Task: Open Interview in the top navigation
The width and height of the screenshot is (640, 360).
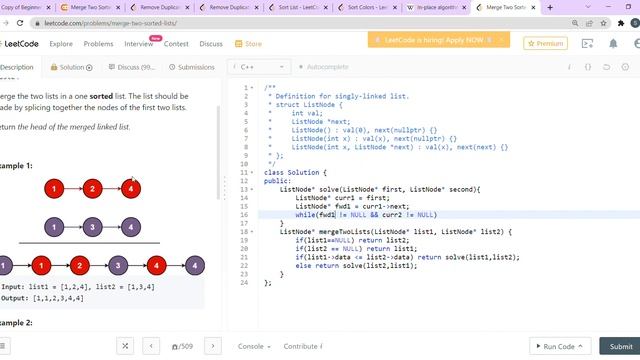Action: click(138, 44)
